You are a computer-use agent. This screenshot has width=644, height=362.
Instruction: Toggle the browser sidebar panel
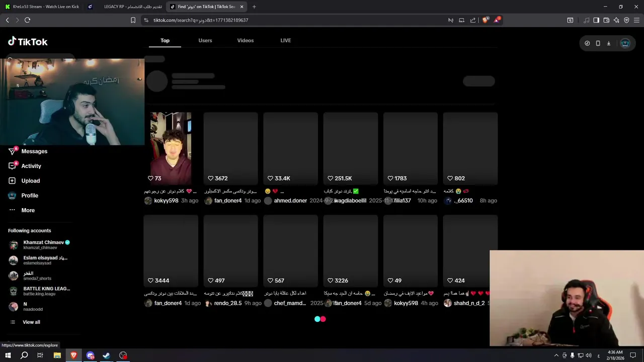coord(596,20)
